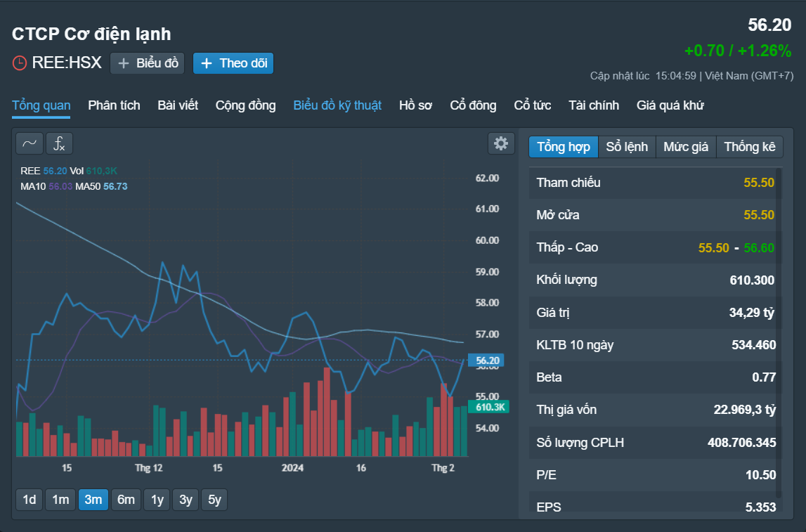Switch to Tổng quan tab
This screenshot has width=806, height=532.
coord(41,105)
